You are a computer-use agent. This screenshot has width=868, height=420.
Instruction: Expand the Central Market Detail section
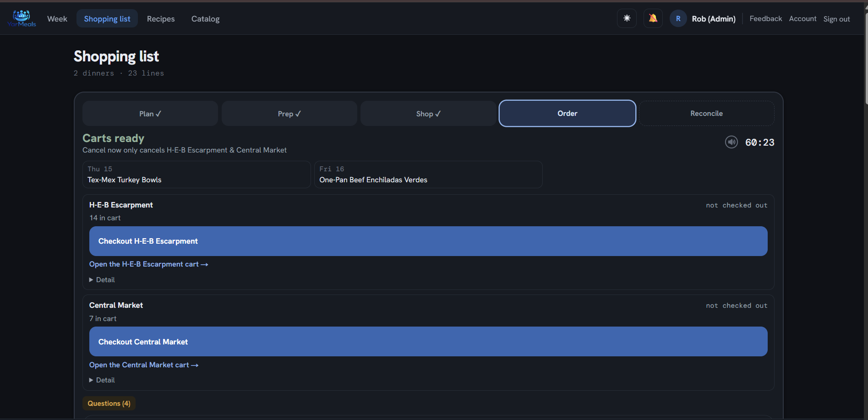(x=102, y=380)
